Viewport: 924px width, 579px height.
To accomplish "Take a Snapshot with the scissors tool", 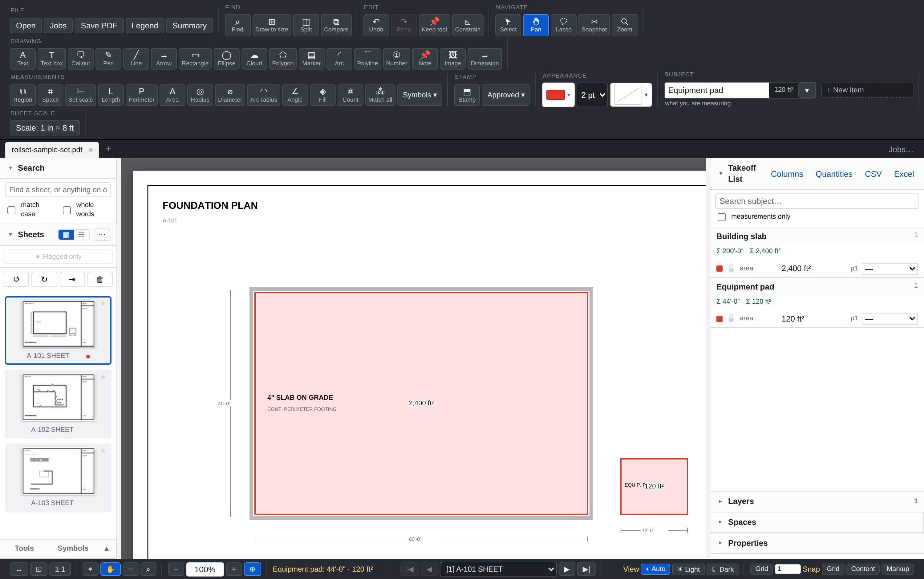I will (x=594, y=25).
